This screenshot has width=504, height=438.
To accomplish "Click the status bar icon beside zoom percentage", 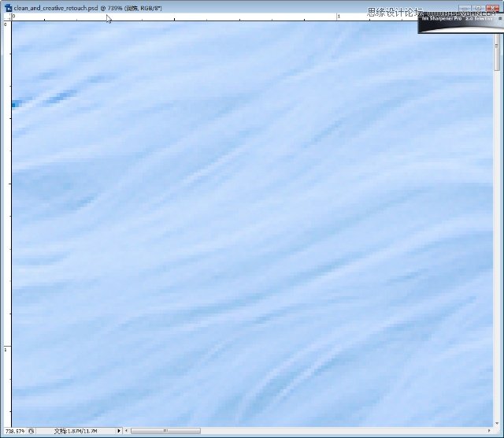I will pyautogui.click(x=31, y=431).
